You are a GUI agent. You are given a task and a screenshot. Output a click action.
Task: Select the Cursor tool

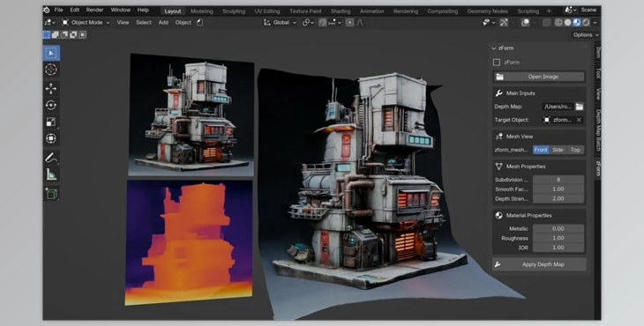pos(51,70)
